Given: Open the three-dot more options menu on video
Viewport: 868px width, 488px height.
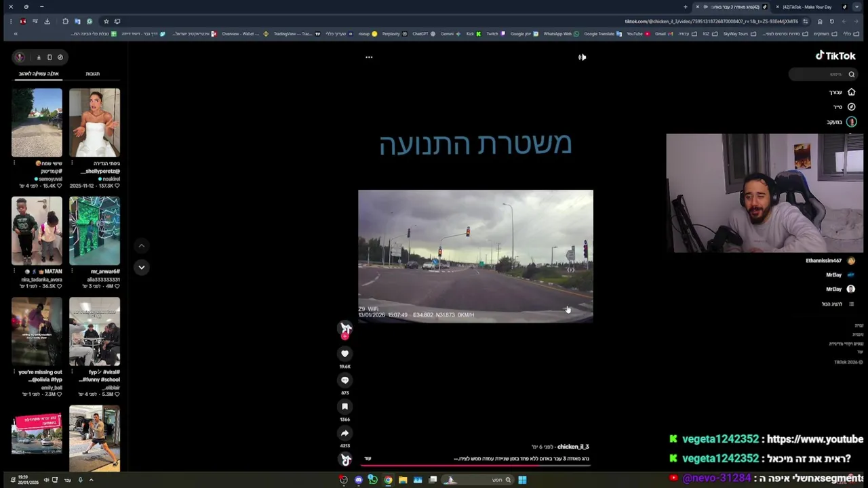Looking at the screenshot, I should 369,57.
